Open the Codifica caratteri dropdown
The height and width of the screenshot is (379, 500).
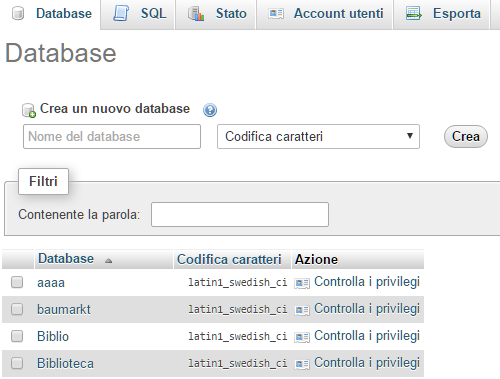[x=318, y=137]
